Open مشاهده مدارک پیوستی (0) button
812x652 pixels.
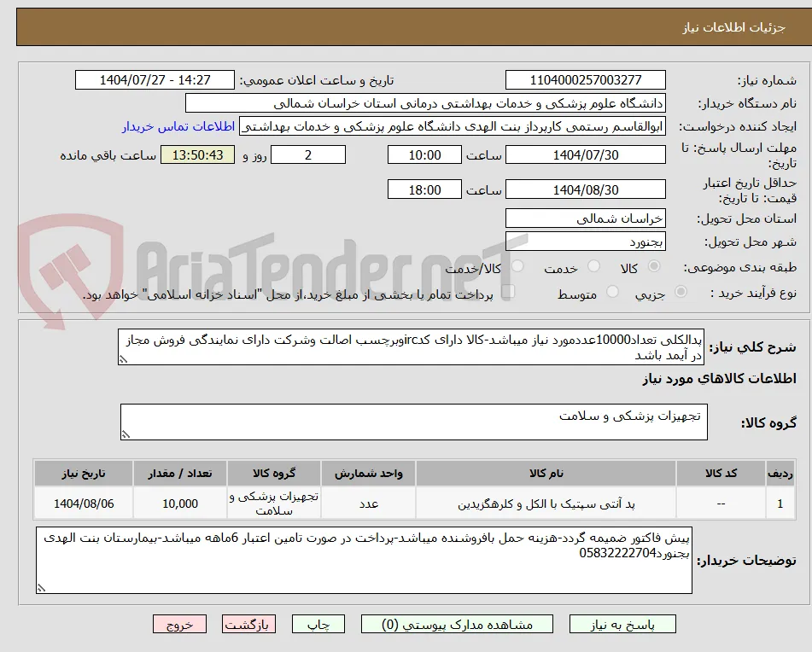click(x=457, y=624)
